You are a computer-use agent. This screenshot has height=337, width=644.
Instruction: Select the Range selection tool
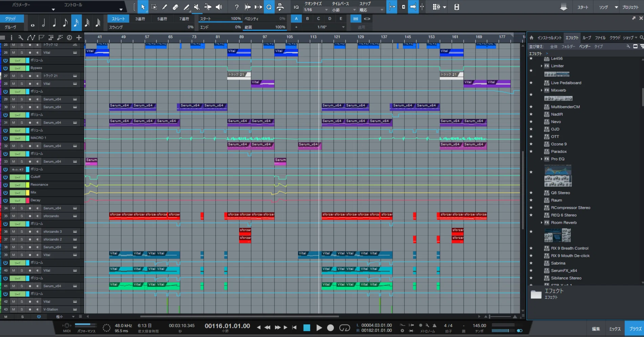point(154,7)
